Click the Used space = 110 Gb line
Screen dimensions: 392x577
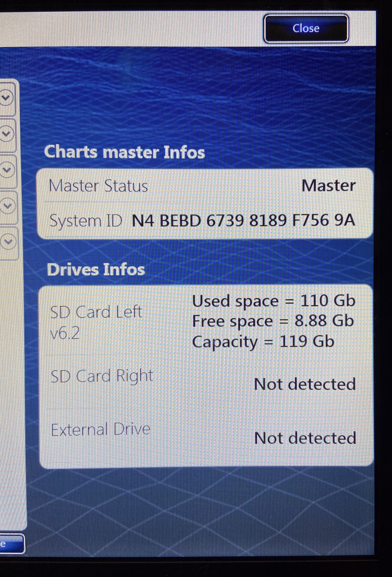click(x=273, y=301)
